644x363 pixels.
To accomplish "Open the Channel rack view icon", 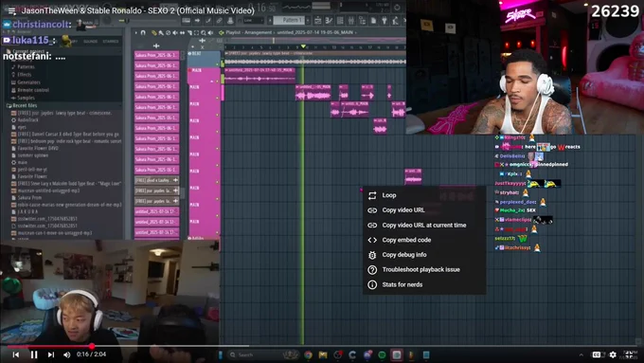I will coord(340,20).
